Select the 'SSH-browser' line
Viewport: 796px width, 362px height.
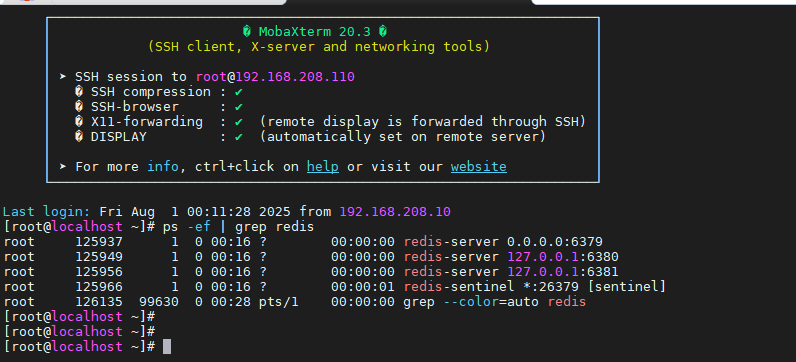(x=158, y=107)
